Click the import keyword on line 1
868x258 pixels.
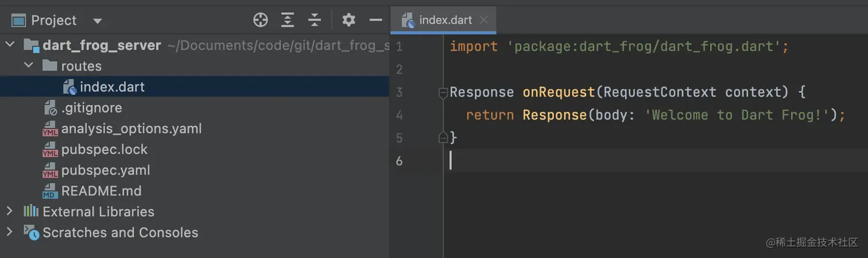[474, 47]
